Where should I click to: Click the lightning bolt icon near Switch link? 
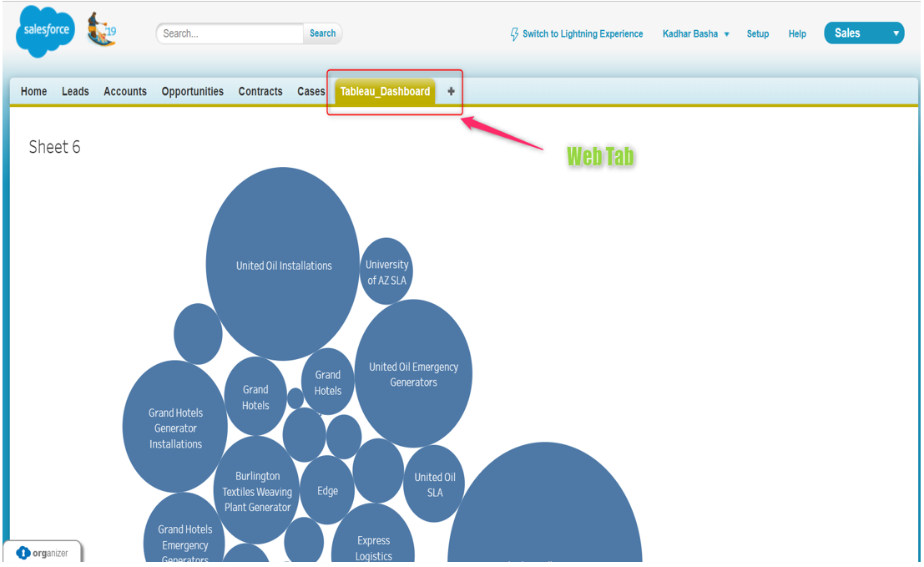click(514, 33)
